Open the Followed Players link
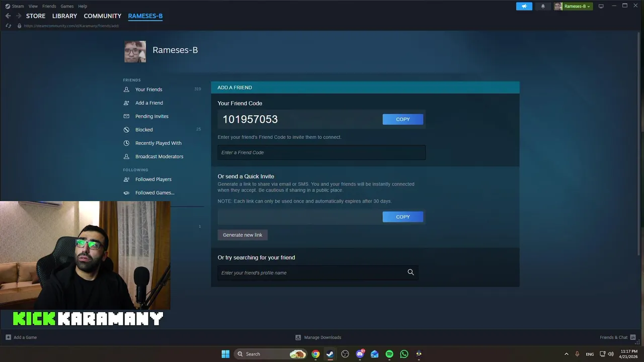 coord(153,179)
